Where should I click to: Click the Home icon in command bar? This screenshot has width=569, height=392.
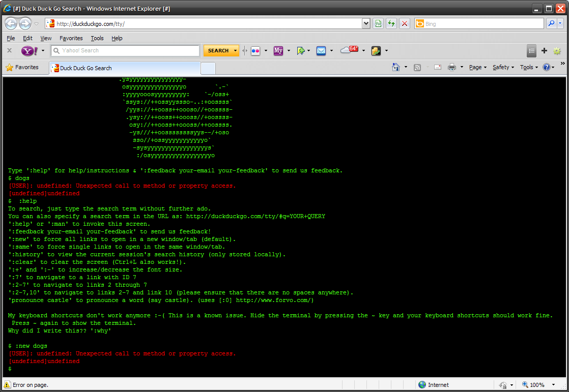click(x=396, y=67)
